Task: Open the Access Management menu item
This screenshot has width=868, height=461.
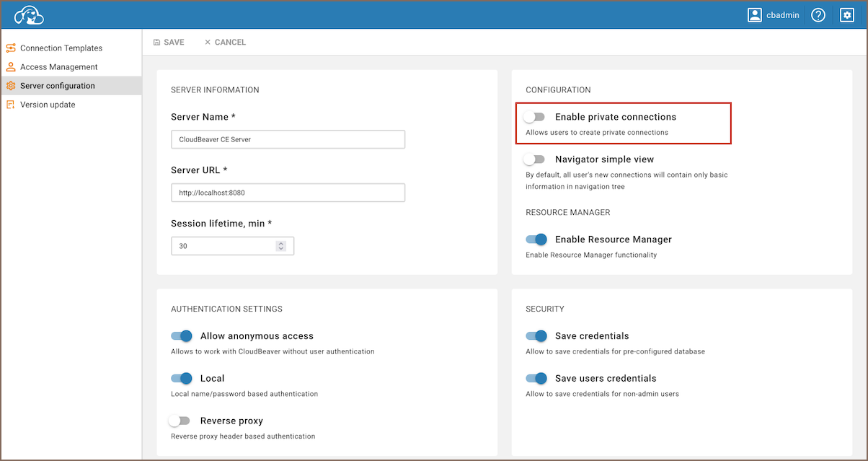Action: click(x=59, y=67)
